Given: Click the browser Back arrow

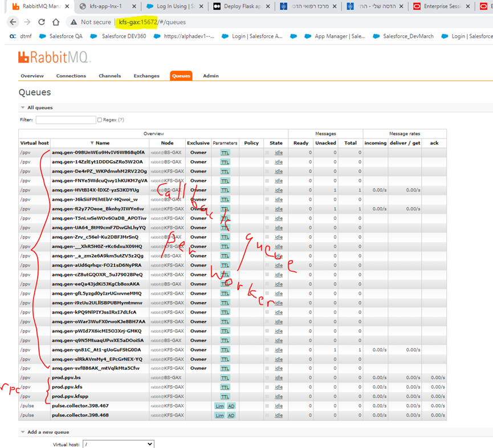Looking at the screenshot, I should 13,22.
